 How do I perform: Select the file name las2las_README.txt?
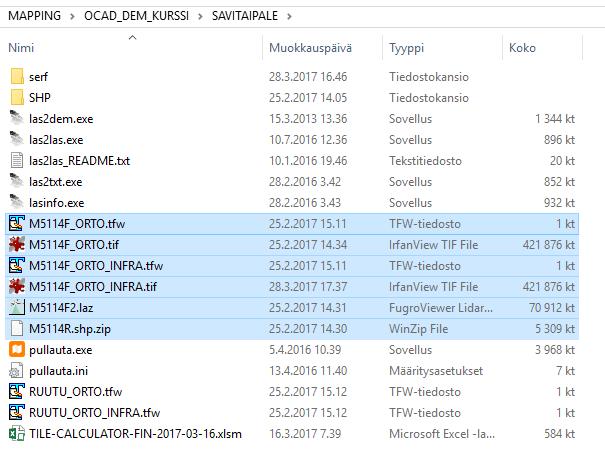click(79, 160)
